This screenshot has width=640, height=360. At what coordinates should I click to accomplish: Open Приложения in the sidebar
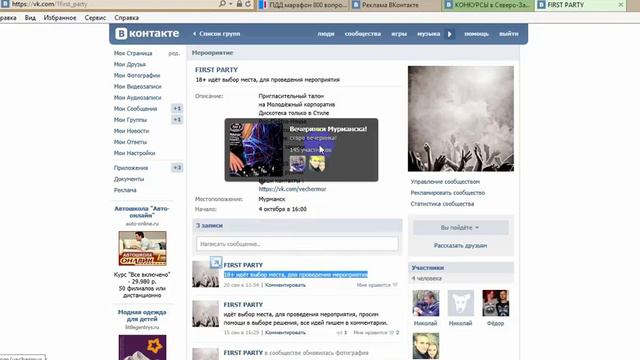click(131, 168)
